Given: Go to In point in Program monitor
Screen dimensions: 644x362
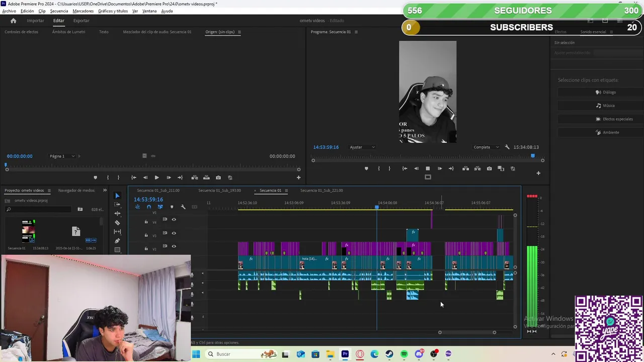Looking at the screenshot, I should pos(405,168).
